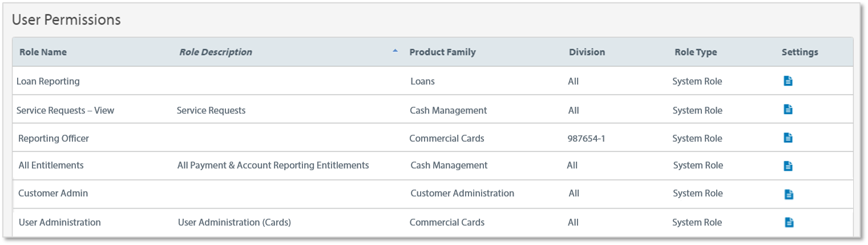The width and height of the screenshot is (868, 245).
Task: View settings icon for Customer Admin role
Action: pos(788,194)
